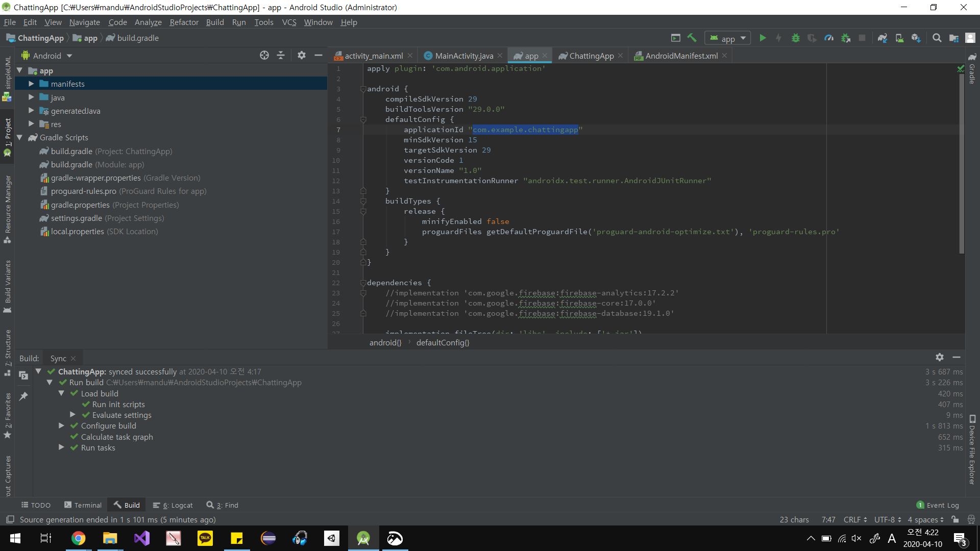
Task: Open the Logcat tool window
Action: coord(173,505)
